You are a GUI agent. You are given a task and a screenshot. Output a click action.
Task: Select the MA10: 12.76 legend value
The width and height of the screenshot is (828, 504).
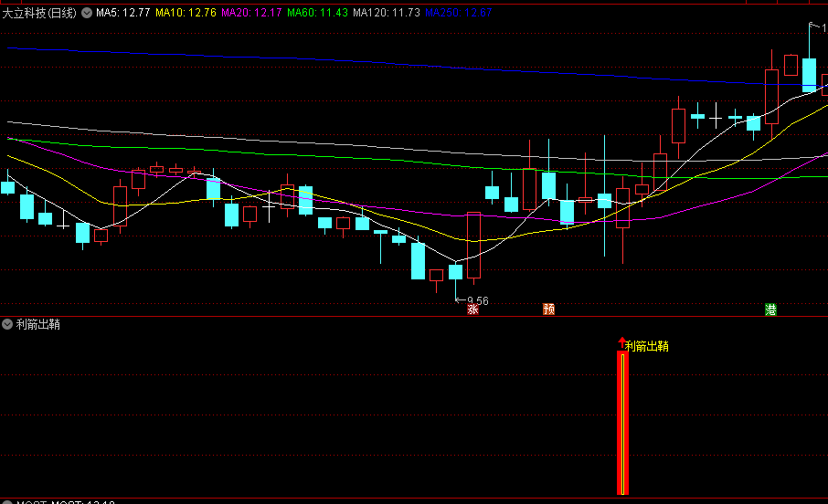pyautogui.click(x=186, y=13)
